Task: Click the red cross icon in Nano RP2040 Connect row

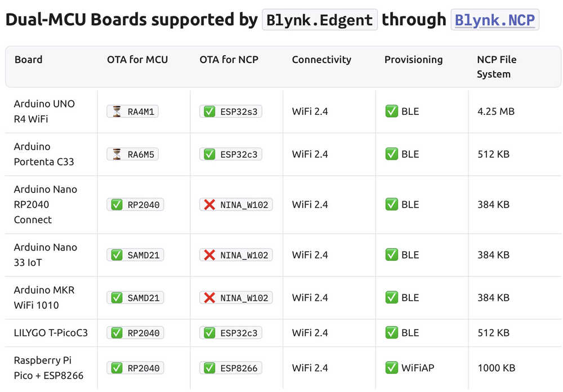Action: click(x=209, y=205)
